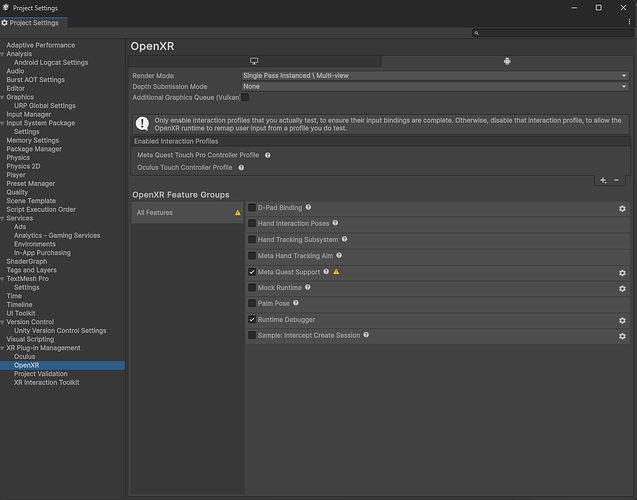Image resolution: width=637 pixels, height=500 pixels.
Task: Click the settings search field
Action: [x=553, y=33]
